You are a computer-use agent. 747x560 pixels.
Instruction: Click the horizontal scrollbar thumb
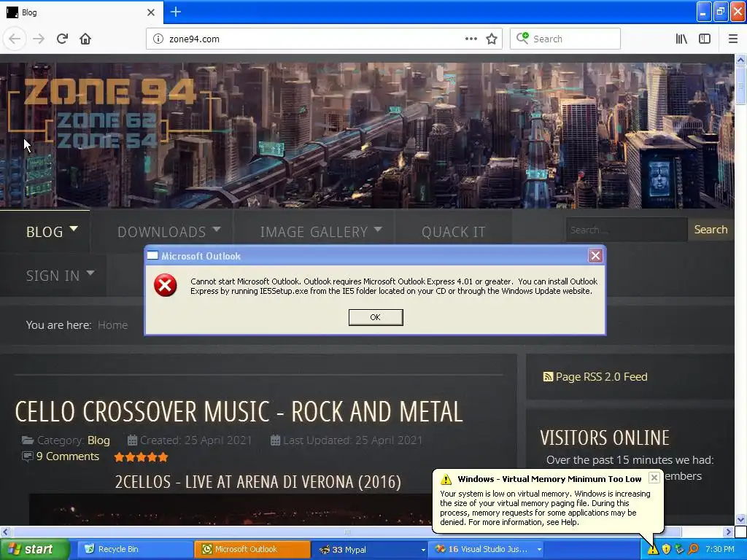click(347, 532)
